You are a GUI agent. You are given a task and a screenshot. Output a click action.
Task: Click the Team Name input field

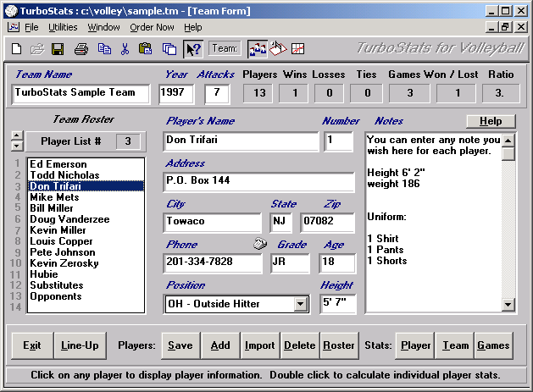[81, 93]
